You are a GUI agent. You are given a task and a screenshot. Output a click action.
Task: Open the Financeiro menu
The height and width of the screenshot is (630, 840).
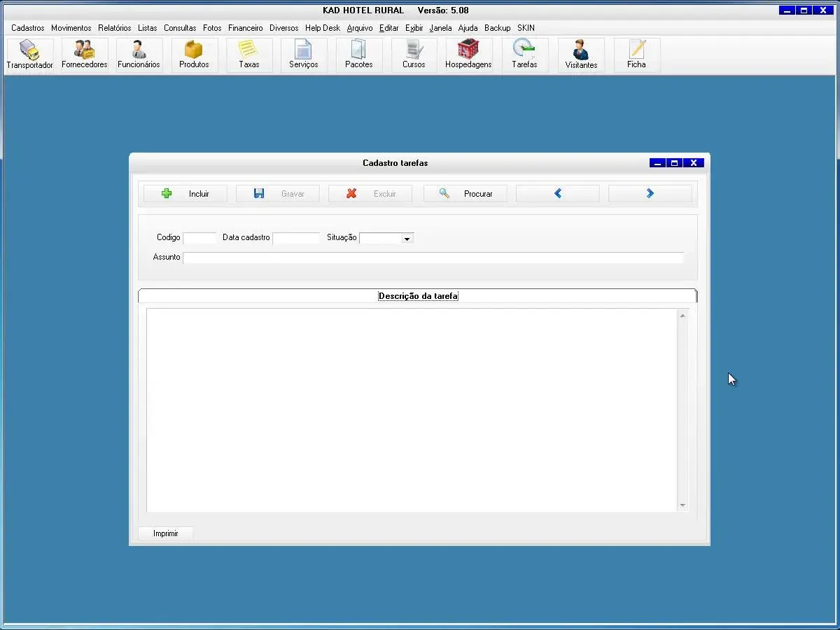click(246, 28)
